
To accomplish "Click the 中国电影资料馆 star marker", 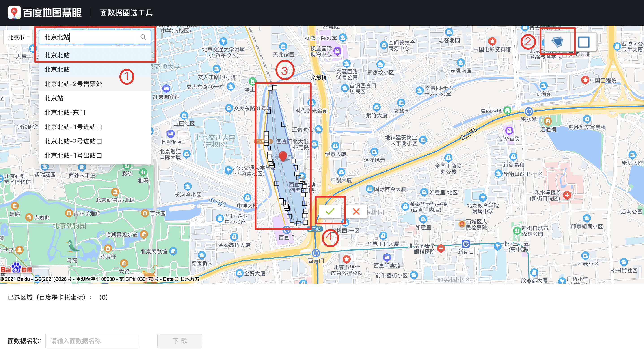I will (x=492, y=41).
